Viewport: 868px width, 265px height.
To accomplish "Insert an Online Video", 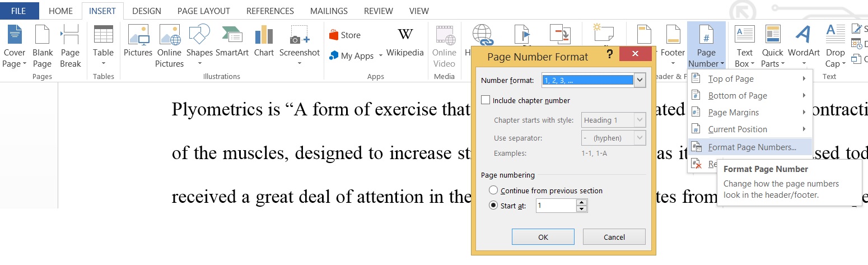I will point(444,46).
